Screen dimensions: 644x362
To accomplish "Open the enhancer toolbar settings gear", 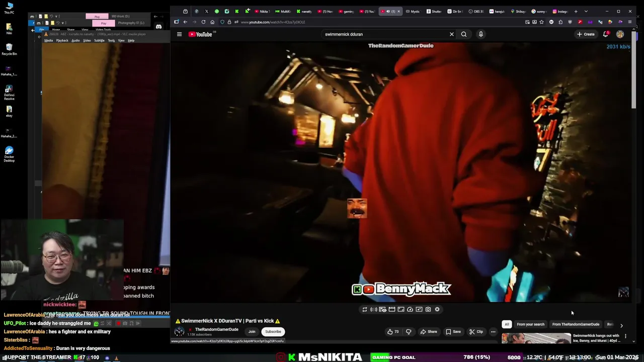I will coord(437,309).
